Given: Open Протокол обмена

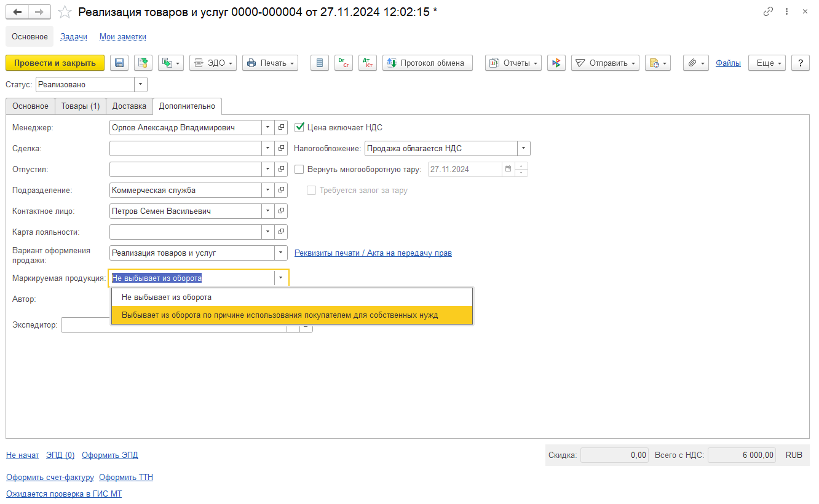Looking at the screenshot, I should [x=428, y=63].
